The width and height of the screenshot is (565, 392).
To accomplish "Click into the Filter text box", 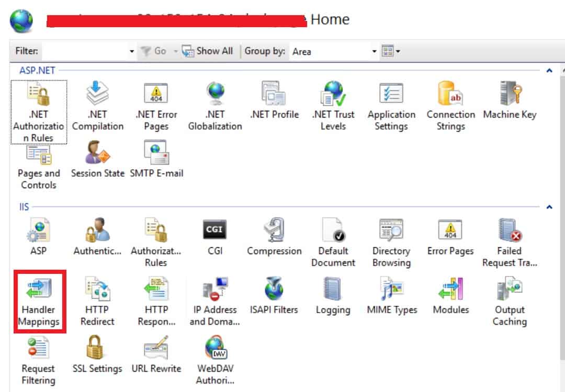I will (85, 51).
